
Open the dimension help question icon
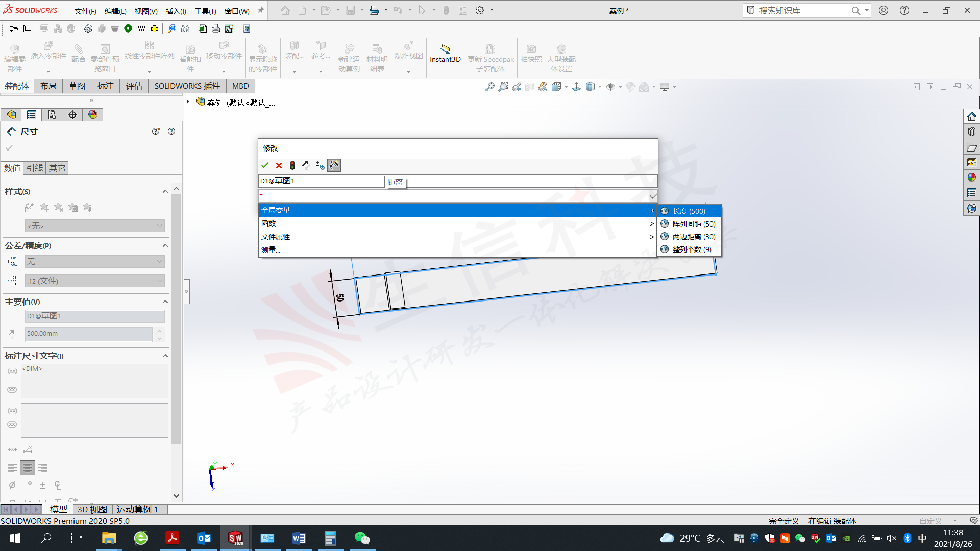[171, 131]
